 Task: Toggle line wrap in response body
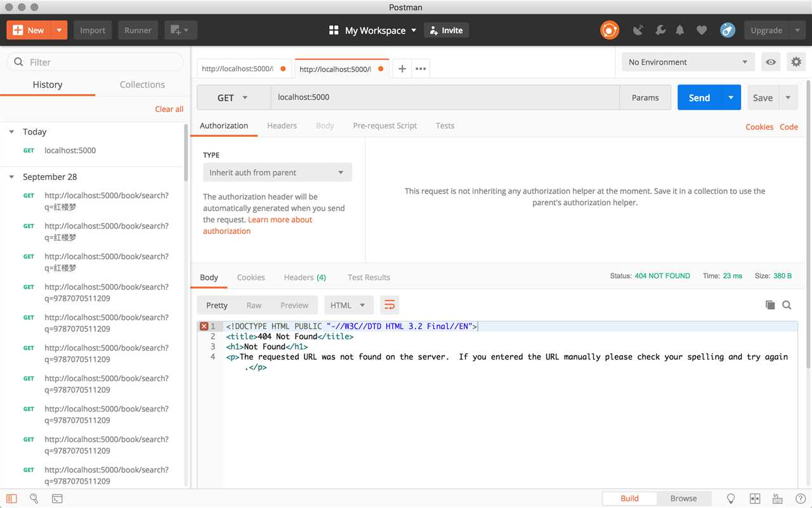pos(390,305)
